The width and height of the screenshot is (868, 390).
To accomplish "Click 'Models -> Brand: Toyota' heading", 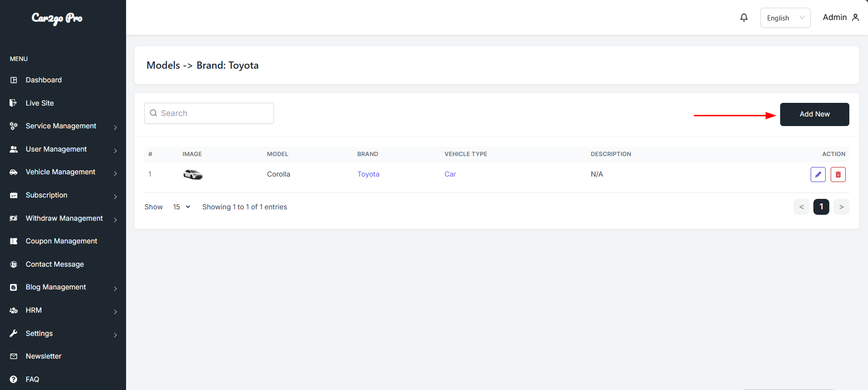I will coord(203,65).
